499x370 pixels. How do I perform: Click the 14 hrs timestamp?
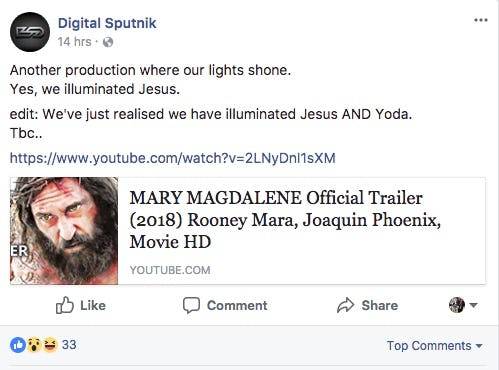74,42
